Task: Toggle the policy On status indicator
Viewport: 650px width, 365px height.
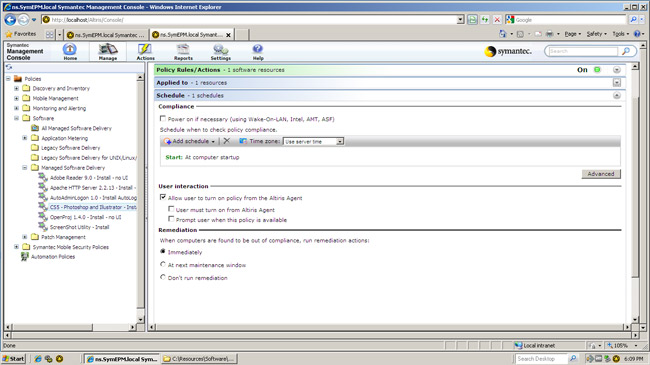Action: click(597, 70)
